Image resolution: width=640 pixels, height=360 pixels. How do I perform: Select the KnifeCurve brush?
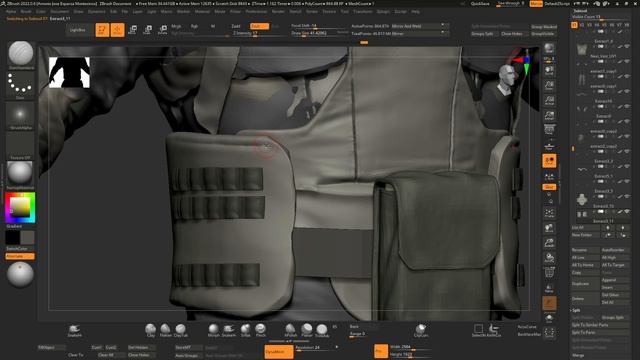(x=494, y=330)
